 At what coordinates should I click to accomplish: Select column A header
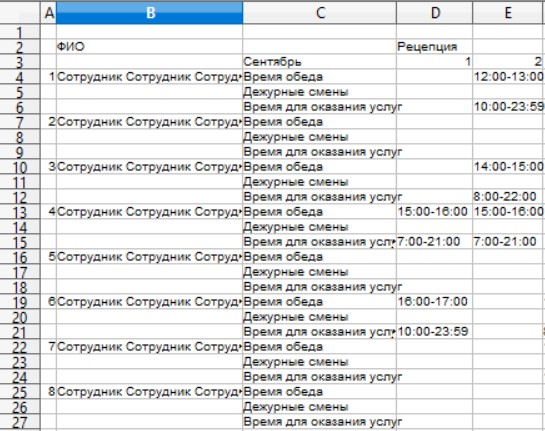click(49, 13)
